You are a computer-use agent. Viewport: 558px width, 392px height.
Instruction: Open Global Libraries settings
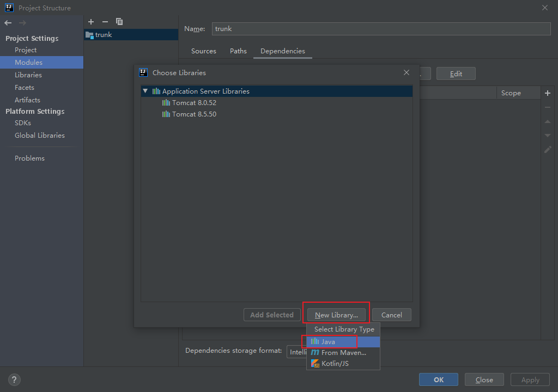39,136
